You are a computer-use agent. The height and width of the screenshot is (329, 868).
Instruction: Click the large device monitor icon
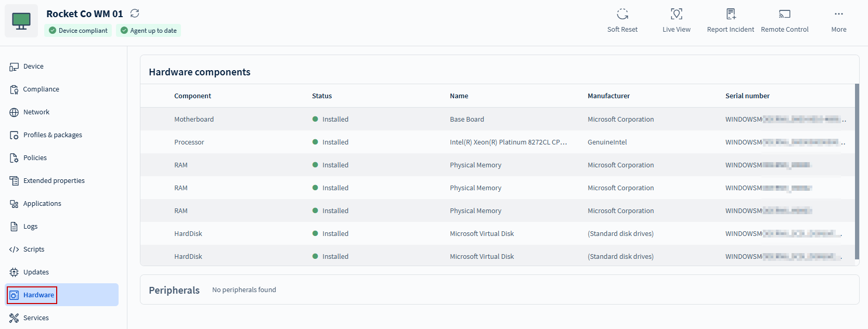pyautogui.click(x=21, y=21)
